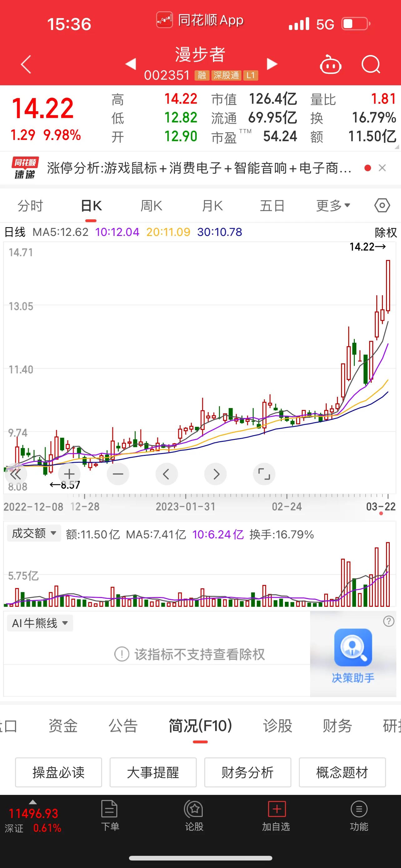The image size is (401, 868).
Task: Switch to 周K chart tab
Action: pos(151,206)
